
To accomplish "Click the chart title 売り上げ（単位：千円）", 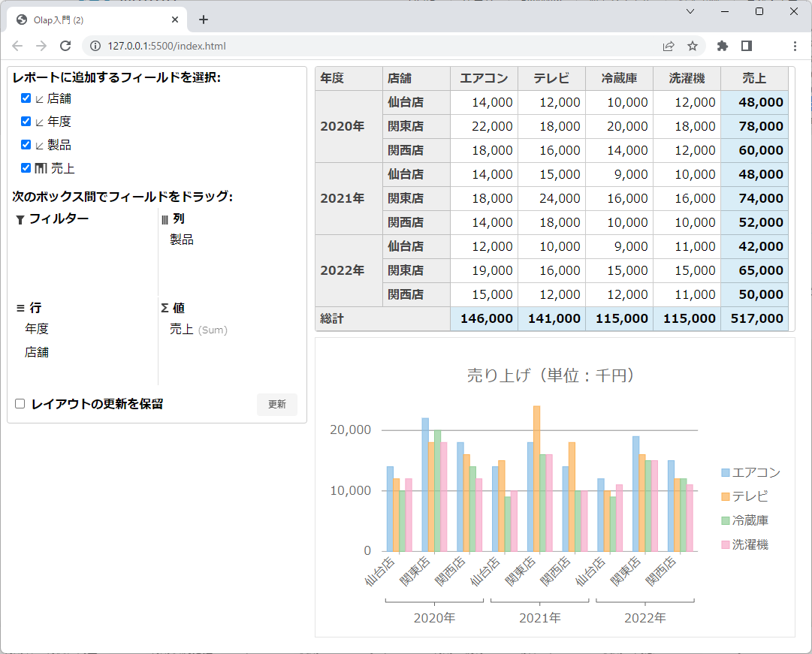I will pyautogui.click(x=551, y=375).
